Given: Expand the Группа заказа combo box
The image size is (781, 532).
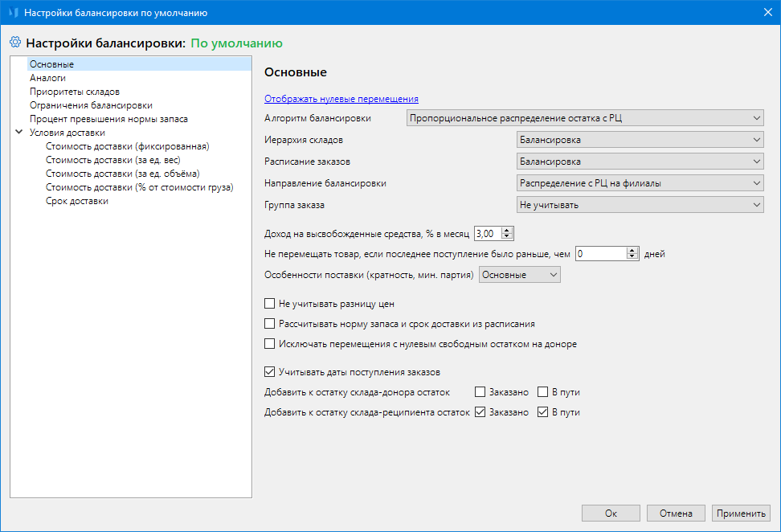Looking at the screenshot, I should click(x=640, y=205).
